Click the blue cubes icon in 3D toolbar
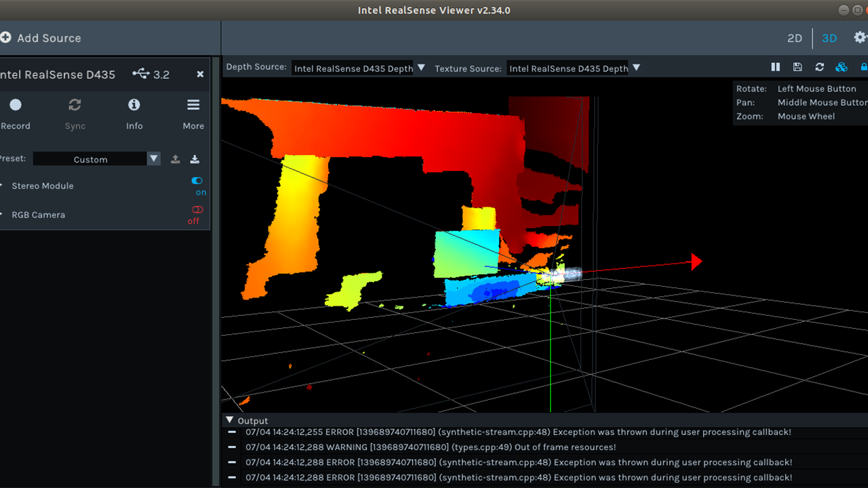This screenshot has width=868, height=488. point(842,67)
